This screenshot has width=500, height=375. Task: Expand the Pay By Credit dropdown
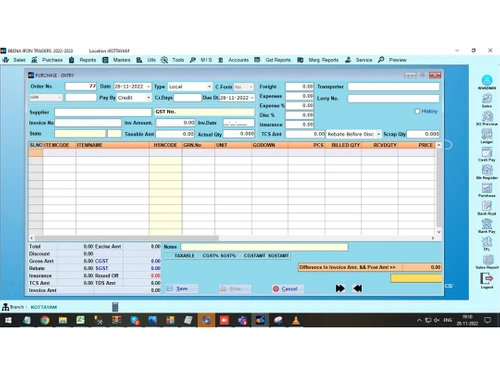pyautogui.click(x=148, y=98)
